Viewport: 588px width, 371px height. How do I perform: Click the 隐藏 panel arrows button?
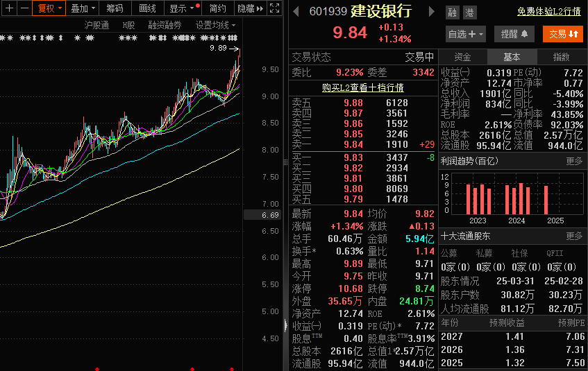click(x=250, y=8)
